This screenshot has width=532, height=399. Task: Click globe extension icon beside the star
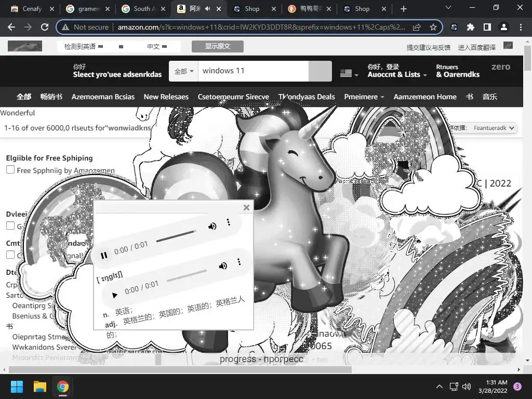tap(454, 27)
